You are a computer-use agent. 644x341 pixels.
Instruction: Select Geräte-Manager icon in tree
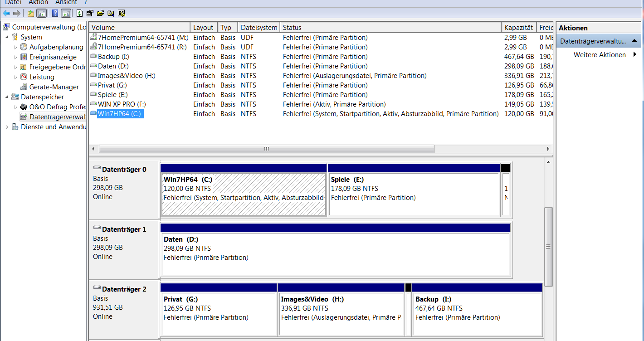(24, 87)
